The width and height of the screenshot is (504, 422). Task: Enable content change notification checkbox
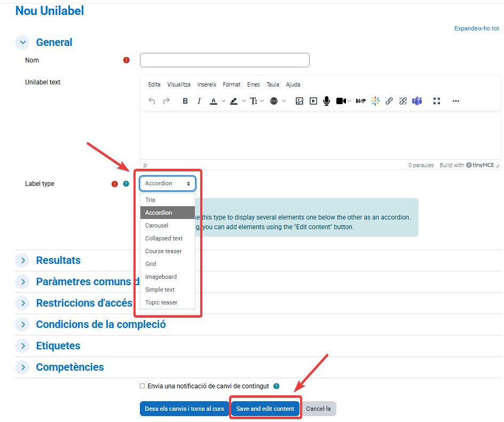[x=142, y=386]
